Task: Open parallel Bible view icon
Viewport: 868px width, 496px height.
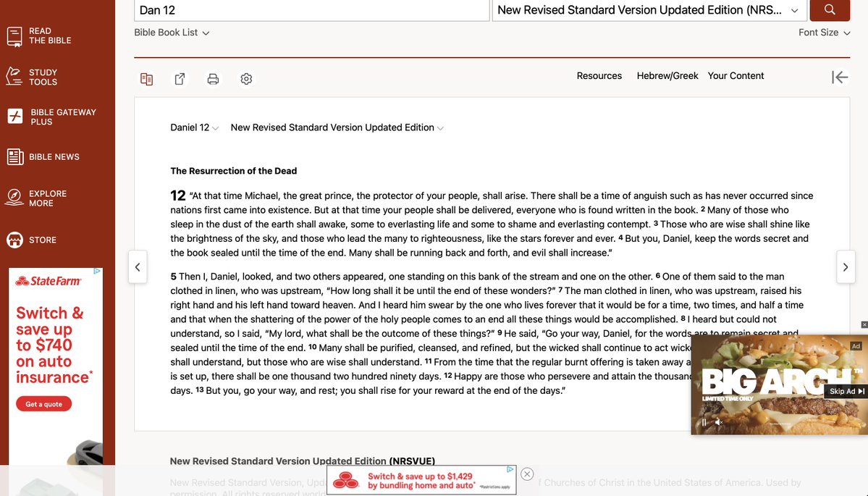Action: click(147, 79)
